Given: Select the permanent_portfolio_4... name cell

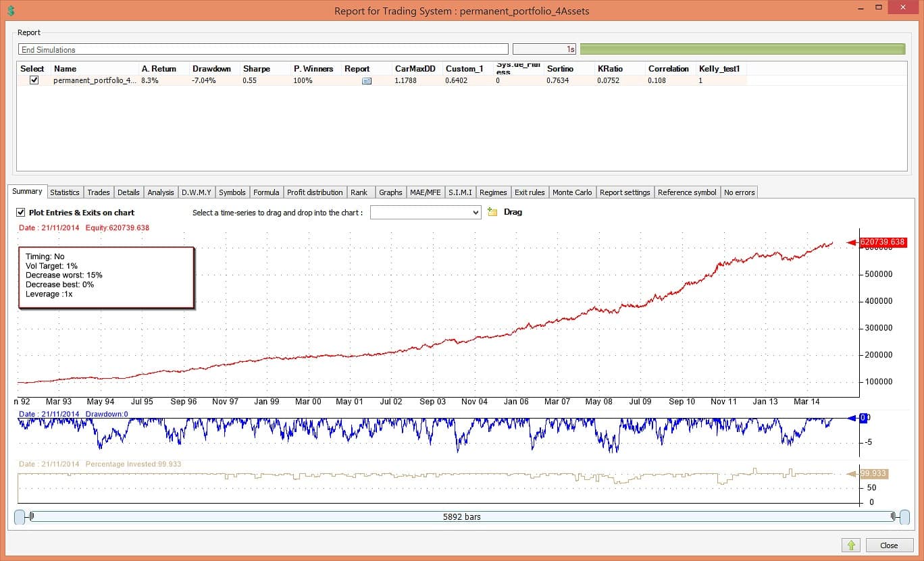Looking at the screenshot, I should pos(95,80).
